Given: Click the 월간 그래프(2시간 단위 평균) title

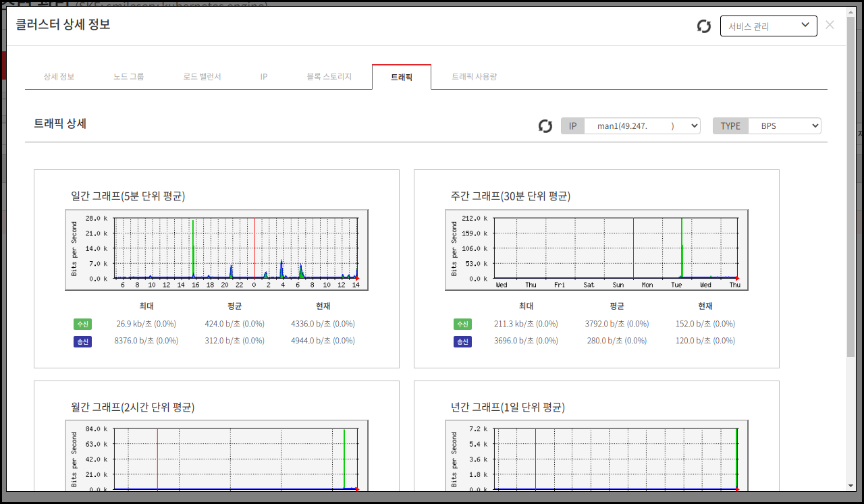Looking at the screenshot, I should coord(133,408).
